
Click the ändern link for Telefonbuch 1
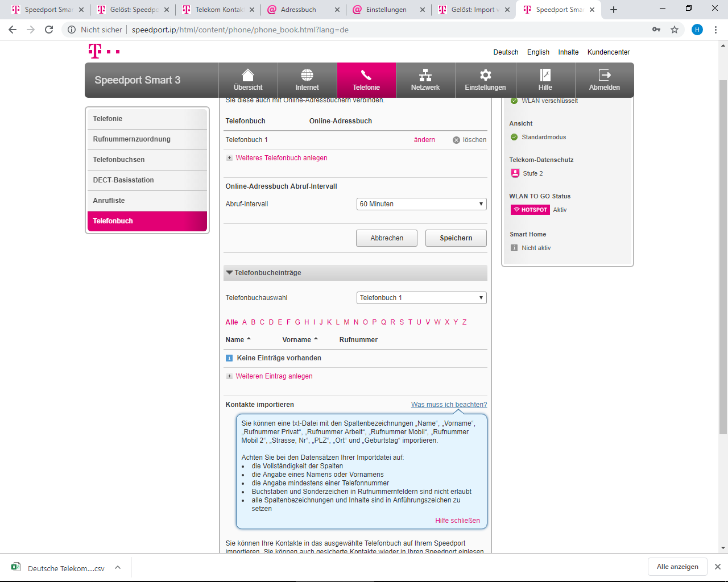424,140
